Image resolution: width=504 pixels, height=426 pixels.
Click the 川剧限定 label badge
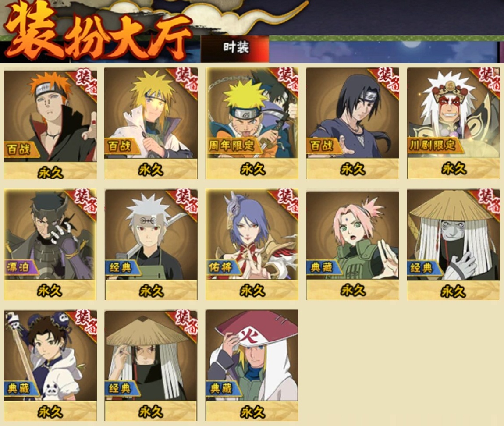coord(433,146)
